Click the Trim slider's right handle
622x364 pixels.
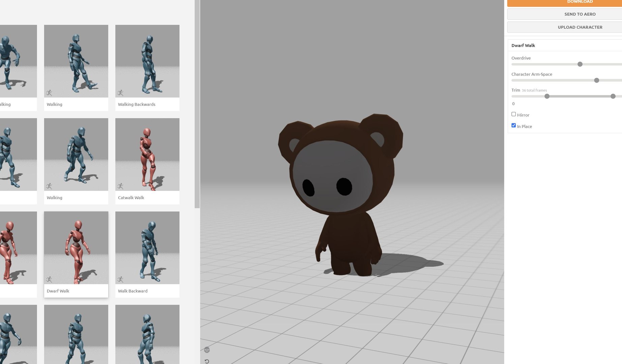click(613, 96)
